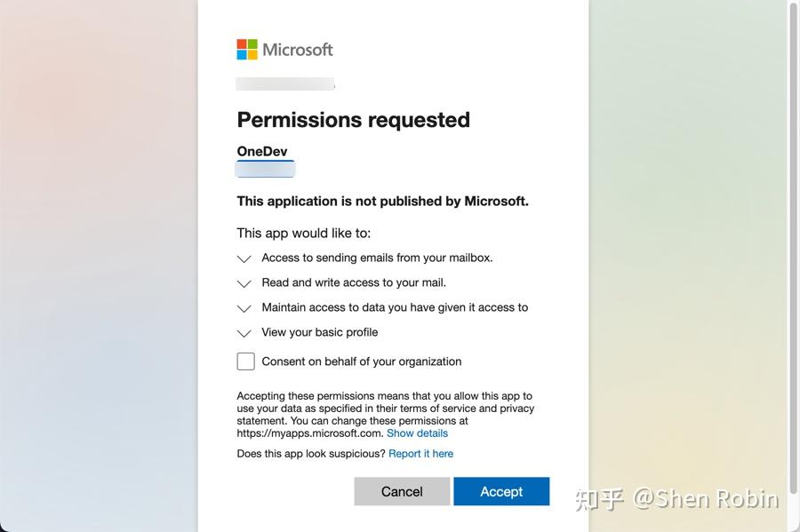Click the https://myapps.microsoft.com URL text
The height and width of the screenshot is (532, 800).
(308, 433)
